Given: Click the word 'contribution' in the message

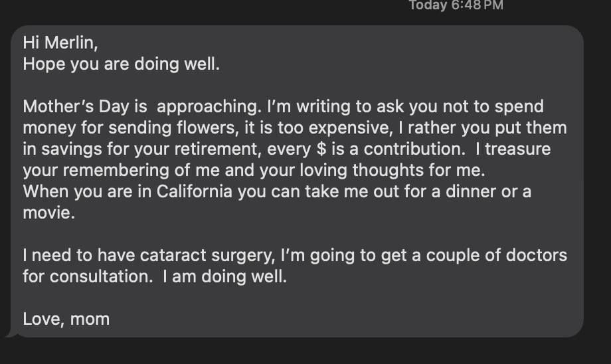Looking at the screenshot, I should [414, 149].
